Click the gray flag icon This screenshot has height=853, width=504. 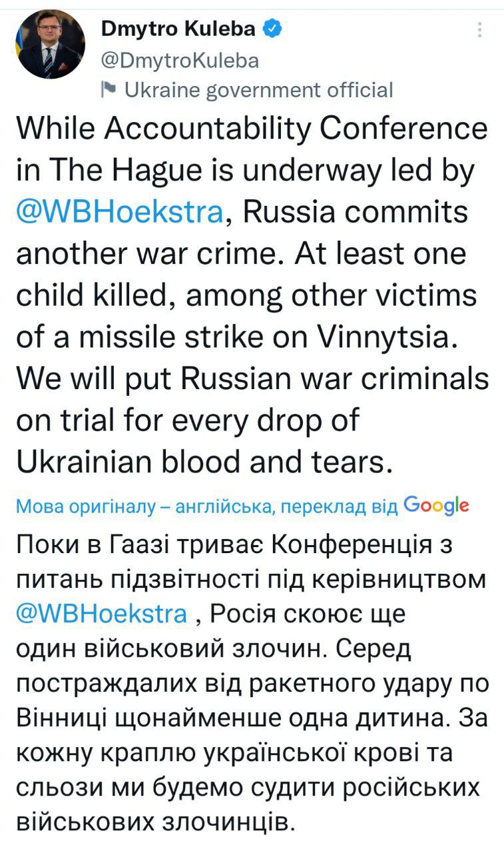tap(108, 88)
